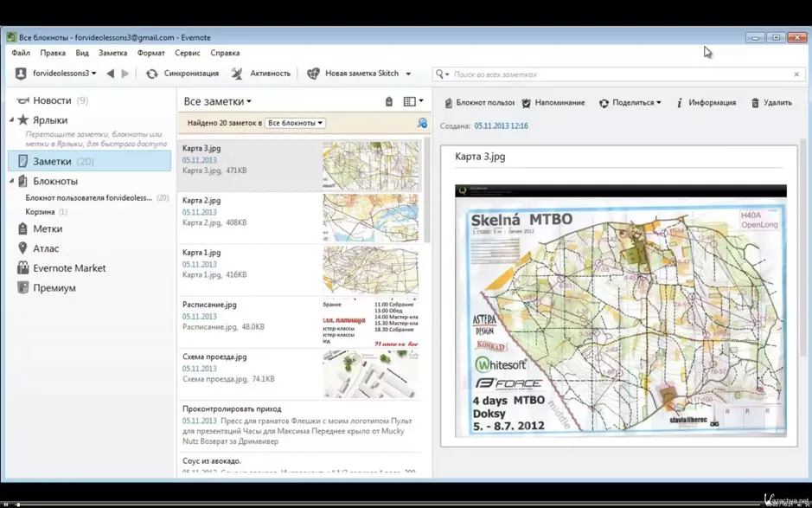812x508 pixels.
Task: Go back with the left arrow
Action: pyautogui.click(x=111, y=74)
